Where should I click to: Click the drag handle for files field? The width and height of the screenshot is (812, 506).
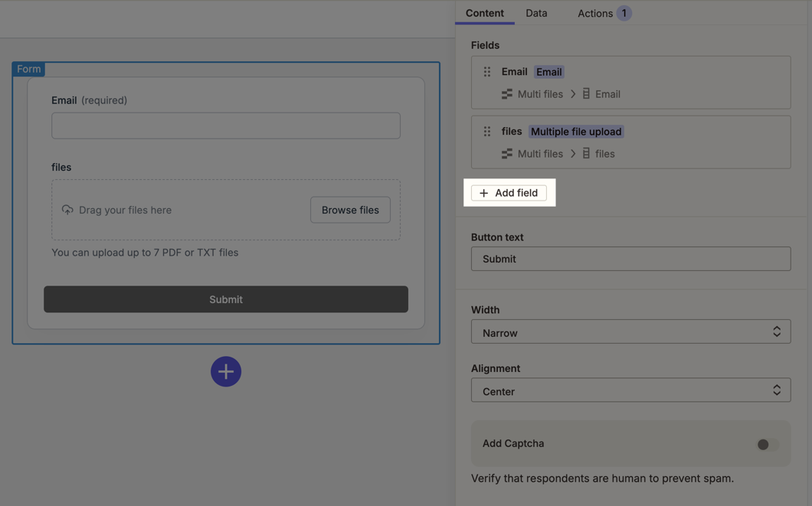[487, 132]
